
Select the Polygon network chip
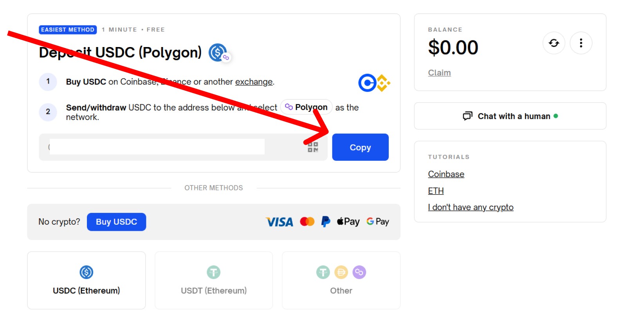pyautogui.click(x=306, y=107)
